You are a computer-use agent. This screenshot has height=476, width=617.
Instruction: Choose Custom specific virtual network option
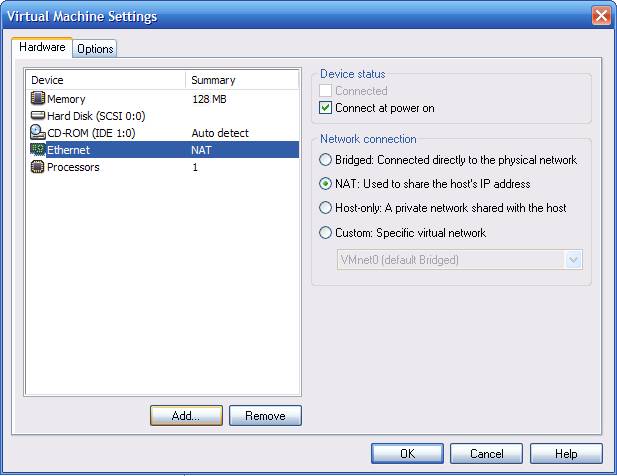click(325, 232)
